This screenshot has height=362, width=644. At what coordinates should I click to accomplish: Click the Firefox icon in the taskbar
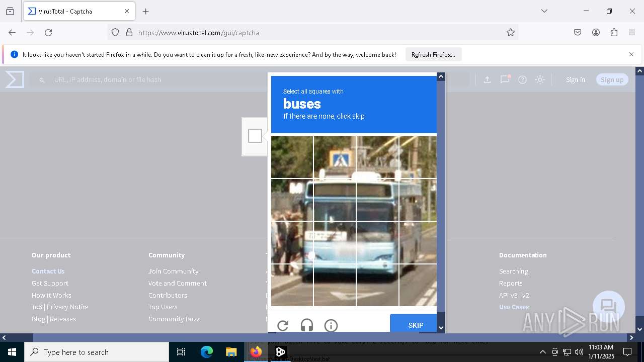tap(256, 352)
